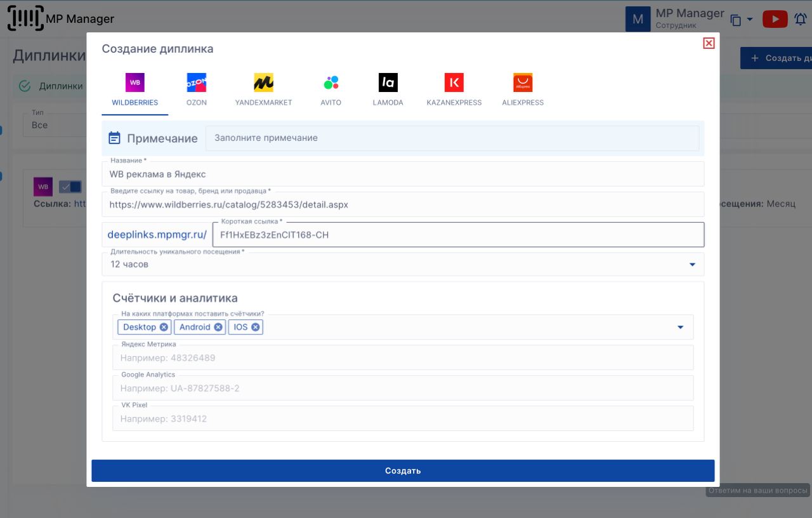Remove the IOS platform chip

[x=255, y=327]
